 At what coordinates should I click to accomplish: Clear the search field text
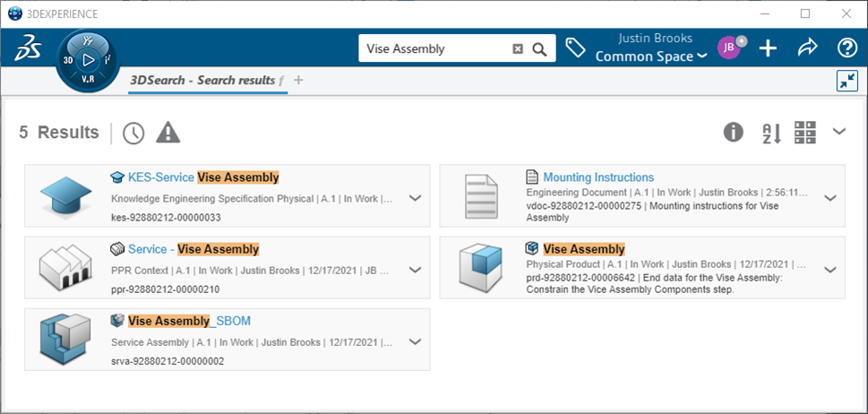coord(518,49)
